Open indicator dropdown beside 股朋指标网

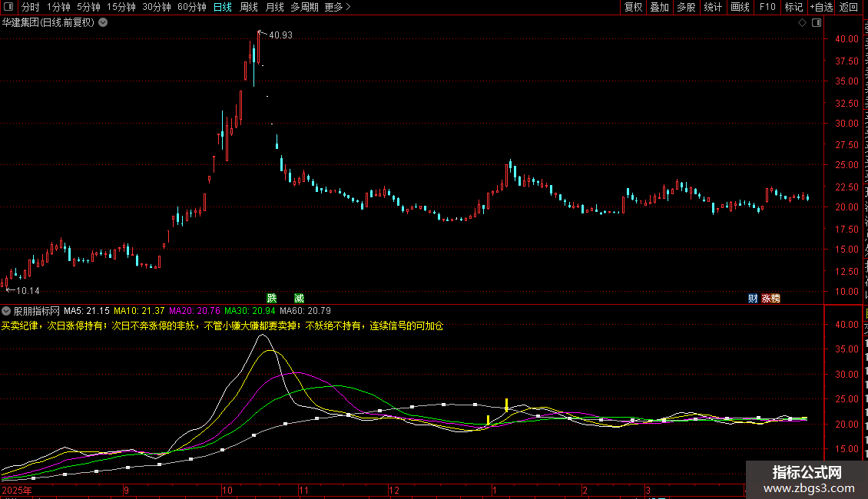(6, 311)
